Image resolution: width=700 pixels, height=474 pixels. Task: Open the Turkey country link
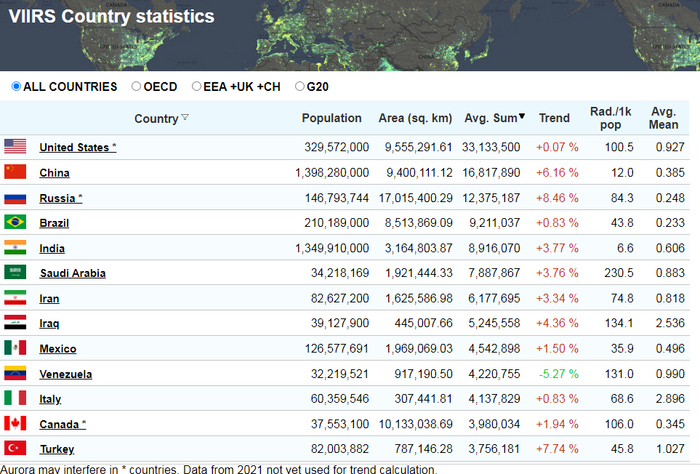tap(57, 449)
